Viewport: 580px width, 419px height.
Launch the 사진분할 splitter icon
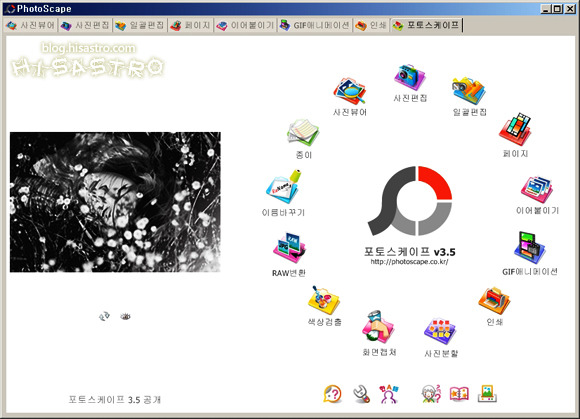pyautogui.click(x=440, y=331)
